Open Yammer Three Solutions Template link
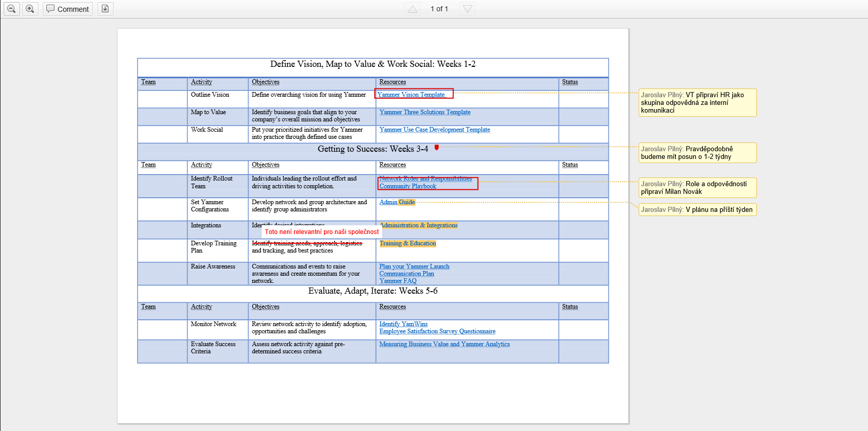Image resolution: width=868 pixels, height=431 pixels. point(425,112)
